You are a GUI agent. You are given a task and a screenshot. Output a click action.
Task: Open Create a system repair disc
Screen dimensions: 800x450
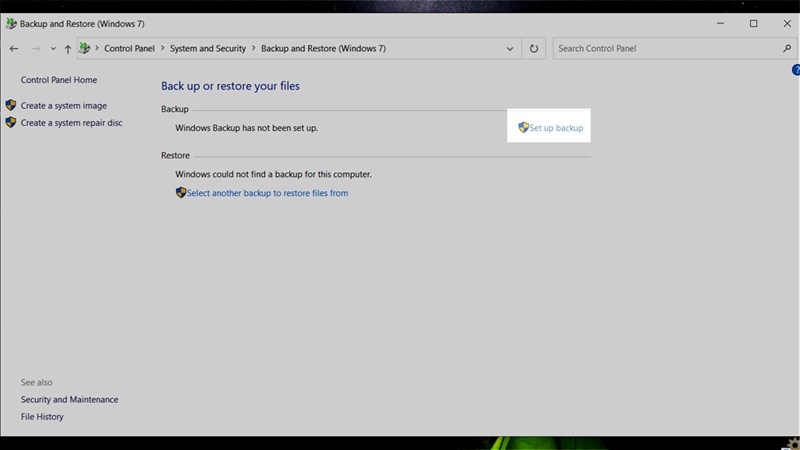pos(71,123)
